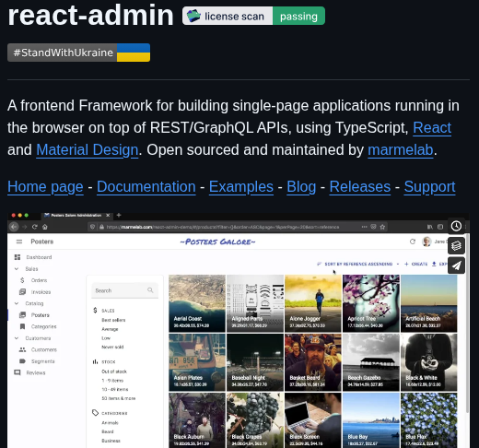This screenshot has height=448, width=479.
Task: Visit the marmelab link
Action: point(401,150)
